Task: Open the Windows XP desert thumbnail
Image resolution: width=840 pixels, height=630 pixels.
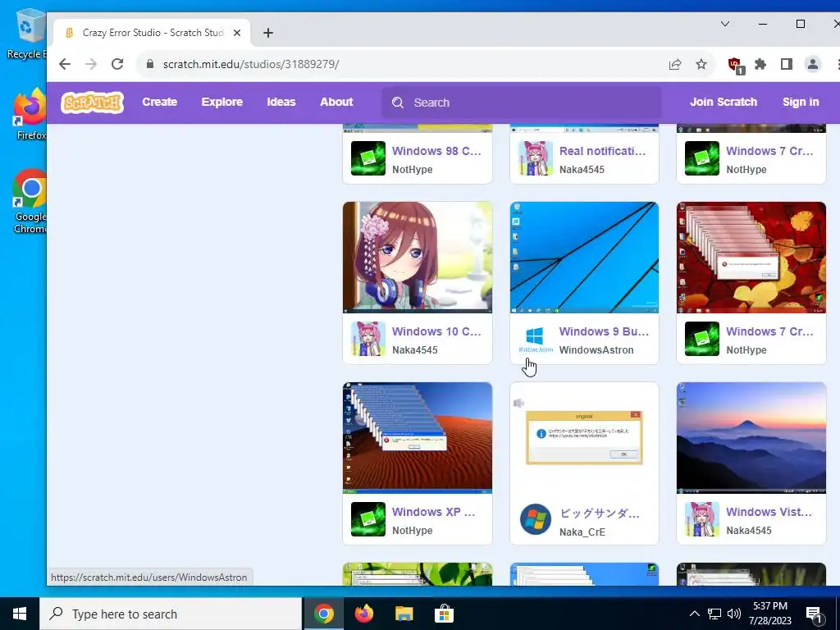Action: click(418, 438)
